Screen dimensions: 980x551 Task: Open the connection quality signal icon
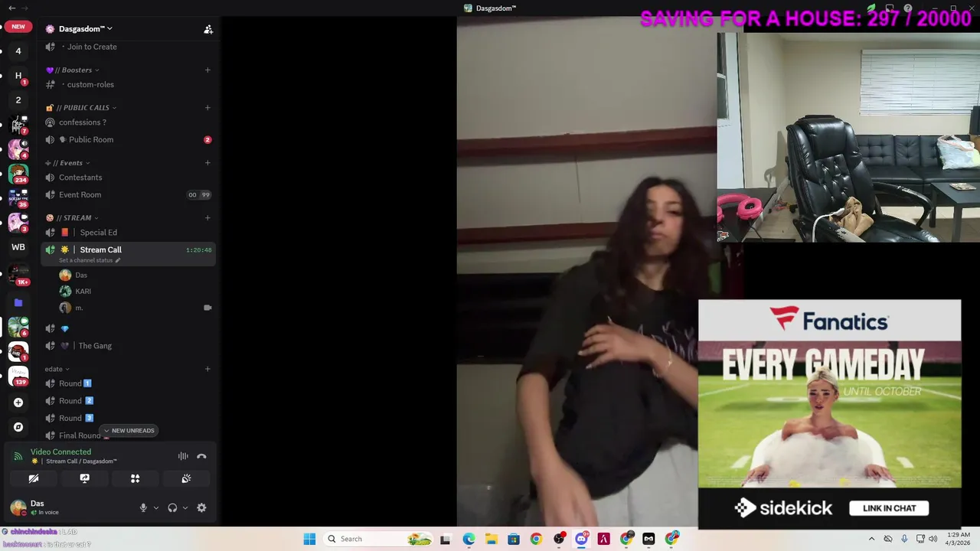tap(18, 456)
